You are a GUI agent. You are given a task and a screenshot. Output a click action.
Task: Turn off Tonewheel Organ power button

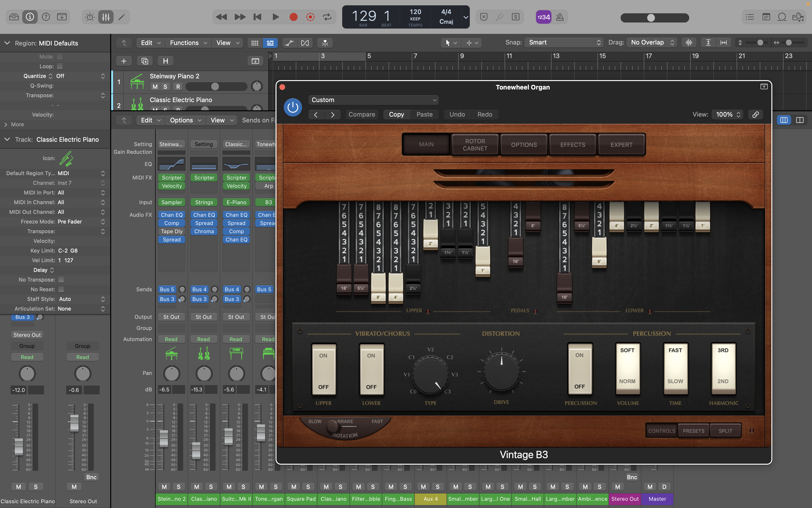[293, 107]
